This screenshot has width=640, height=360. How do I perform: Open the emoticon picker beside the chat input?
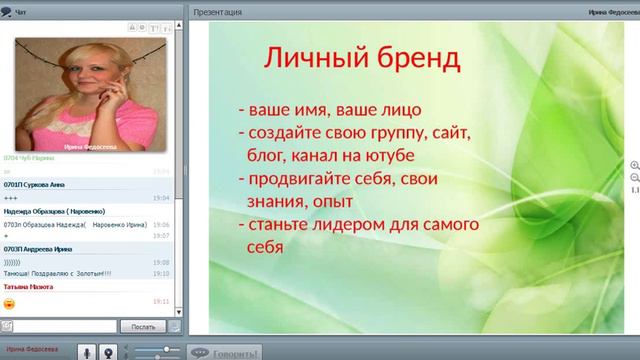7,327
